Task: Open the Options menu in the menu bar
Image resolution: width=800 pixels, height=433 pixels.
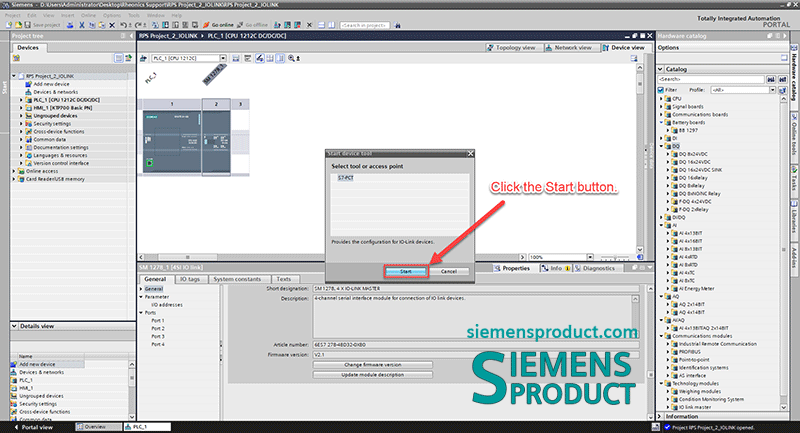Action: click(112, 15)
